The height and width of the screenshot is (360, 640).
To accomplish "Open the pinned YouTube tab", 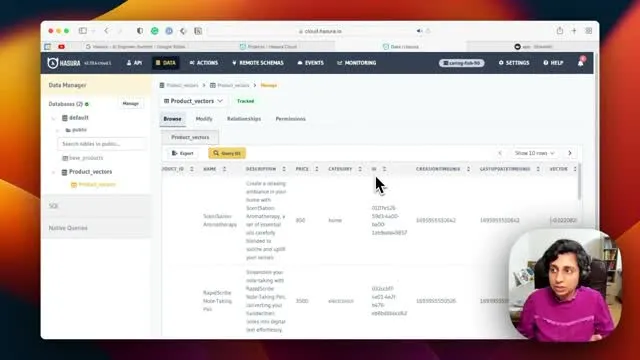I will [x=61, y=47].
